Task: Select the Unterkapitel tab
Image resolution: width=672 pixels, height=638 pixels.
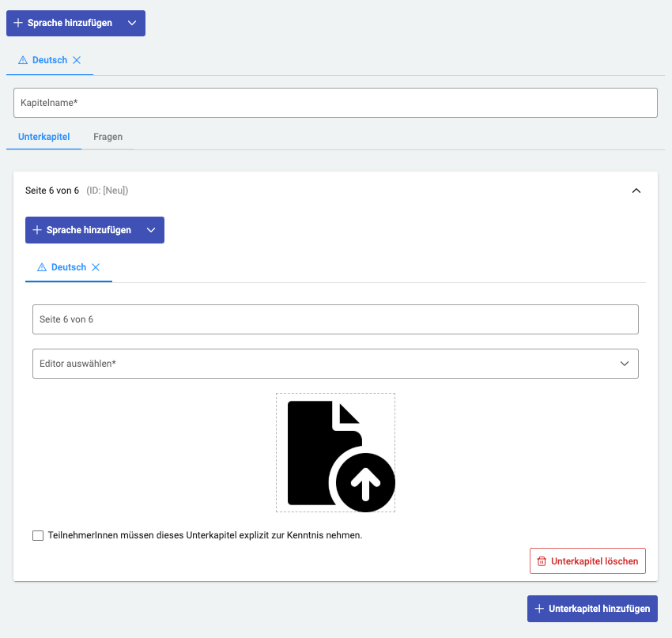Action: click(44, 137)
